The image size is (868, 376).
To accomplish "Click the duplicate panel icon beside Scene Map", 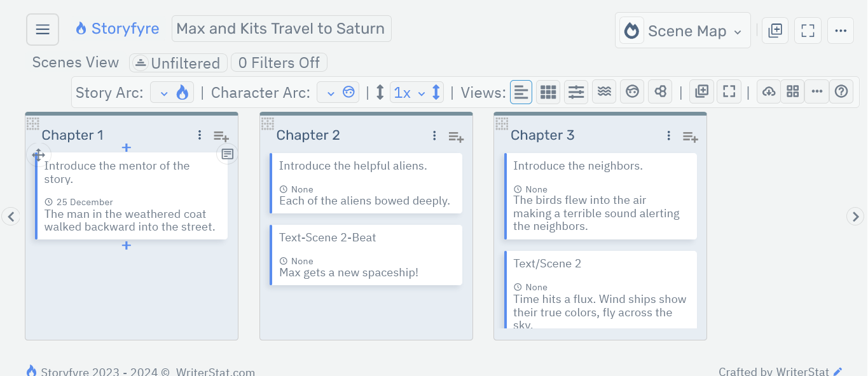I will pos(775,30).
